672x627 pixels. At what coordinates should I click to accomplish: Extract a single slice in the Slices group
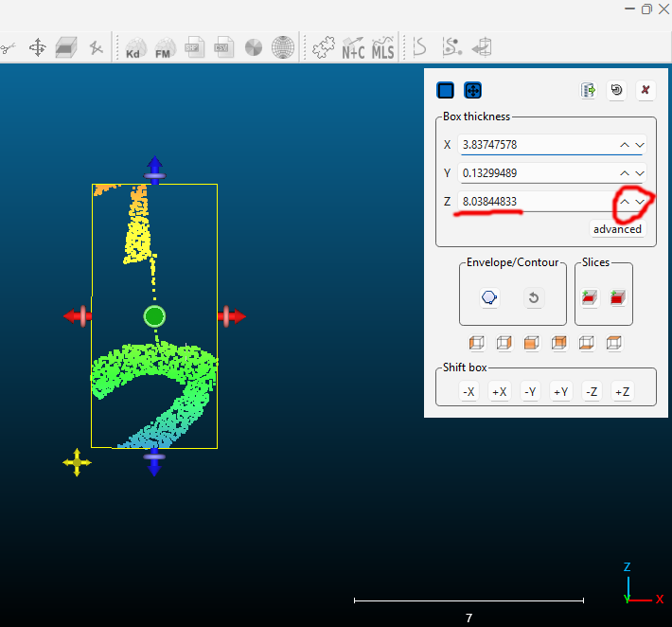pyautogui.click(x=589, y=297)
